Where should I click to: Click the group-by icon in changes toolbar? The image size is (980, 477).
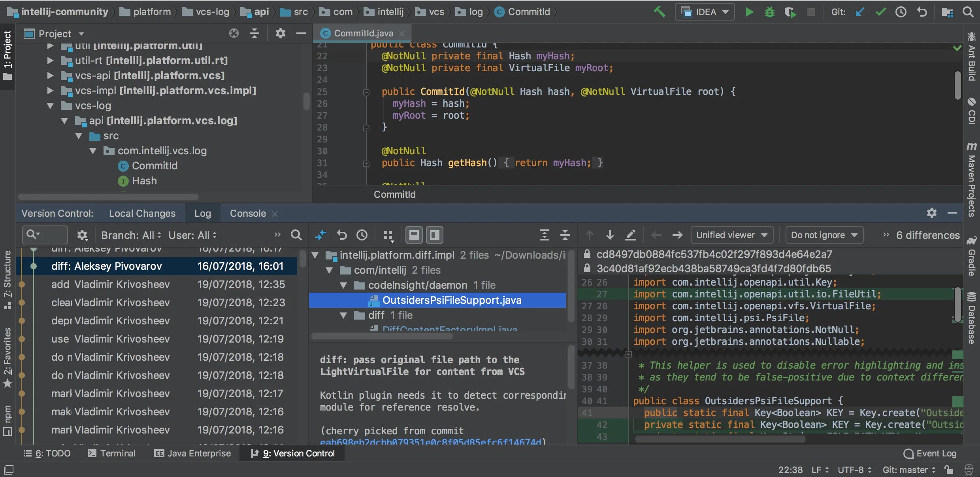[x=388, y=235]
